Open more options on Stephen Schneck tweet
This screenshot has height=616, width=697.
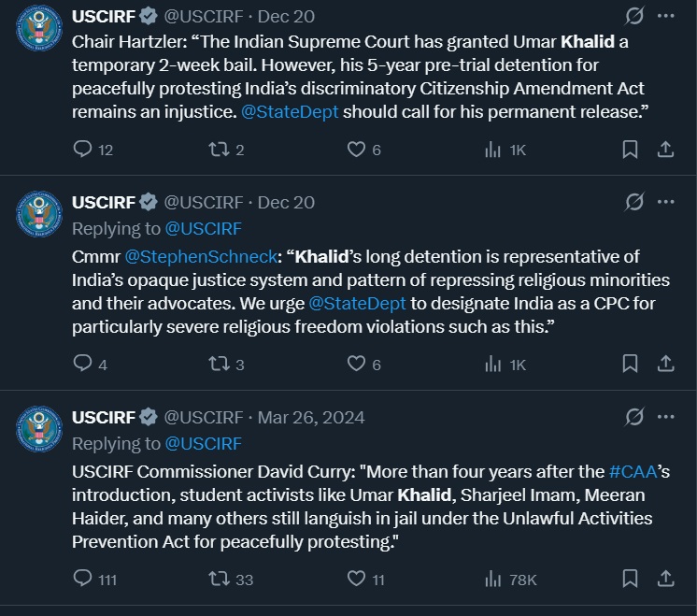tap(665, 202)
